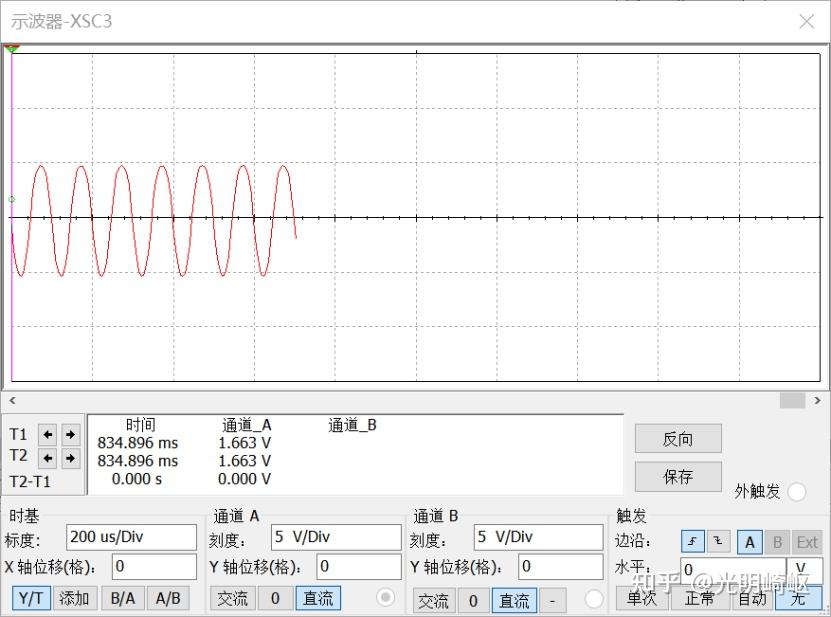Select 自动 trigger mode
Viewport: 831px width, 617px height.
pos(753,599)
